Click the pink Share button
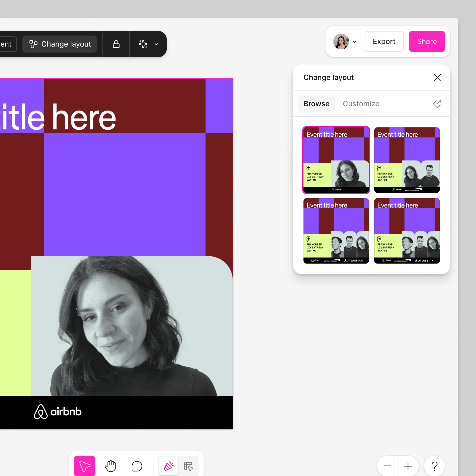 pos(427,41)
